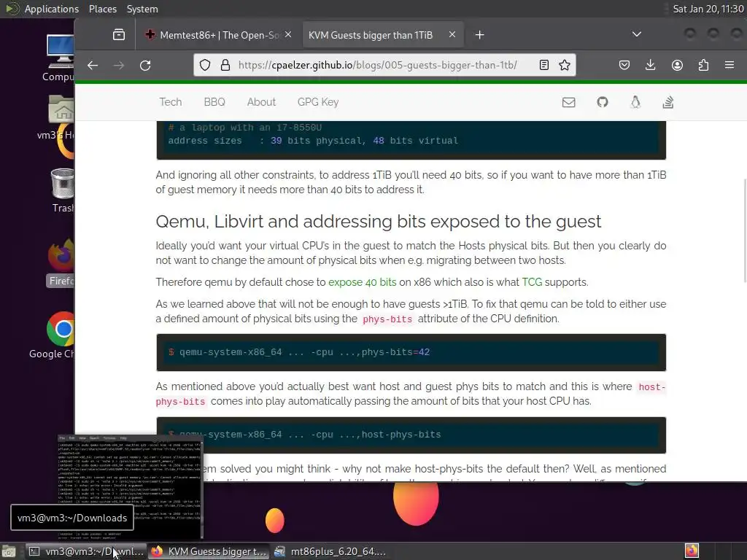Switch to vm3@vm3:~/Downloads terminal in taskbar
This screenshot has width=747, height=560.
coord(85,551)
